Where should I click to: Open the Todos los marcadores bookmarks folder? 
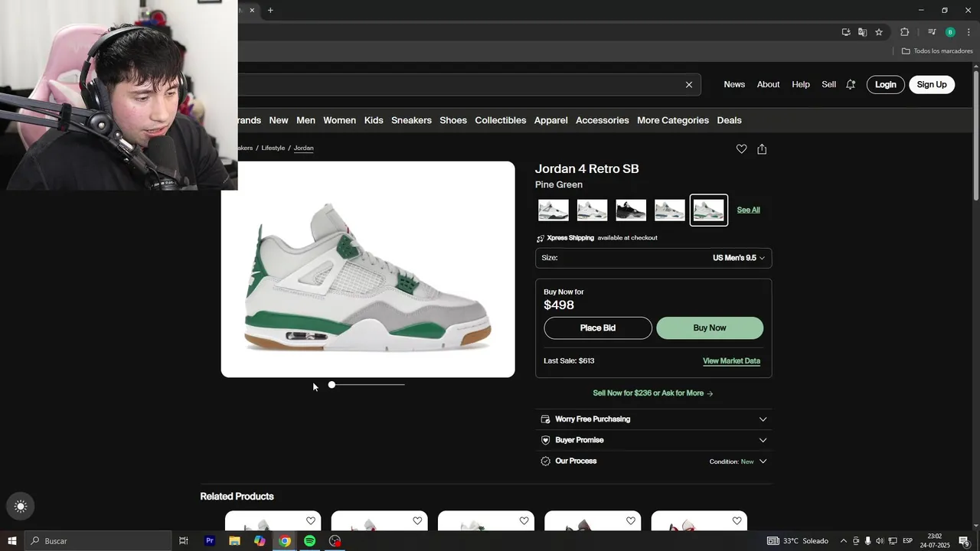pos(937,51)
